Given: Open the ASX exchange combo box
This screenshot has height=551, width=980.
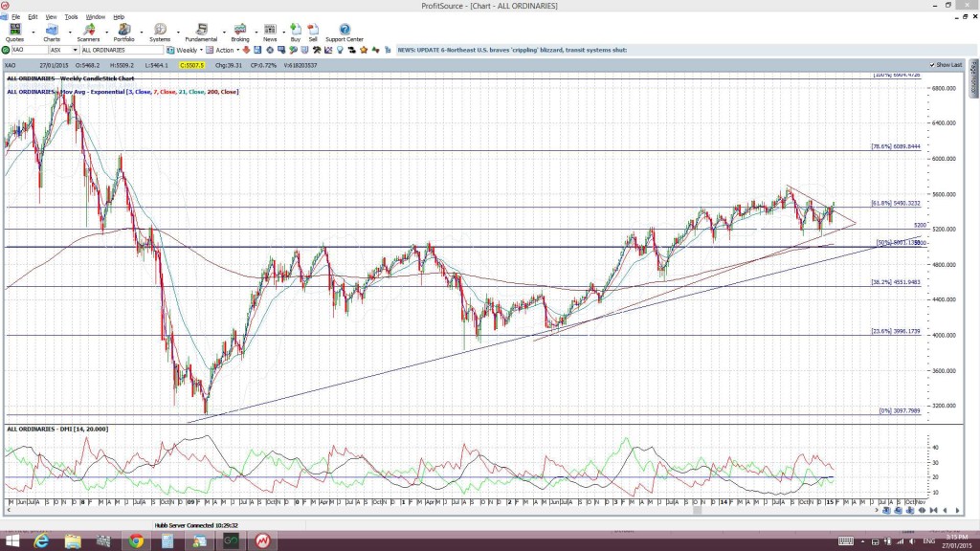Looking at the screenshot, I should point(64,50).
